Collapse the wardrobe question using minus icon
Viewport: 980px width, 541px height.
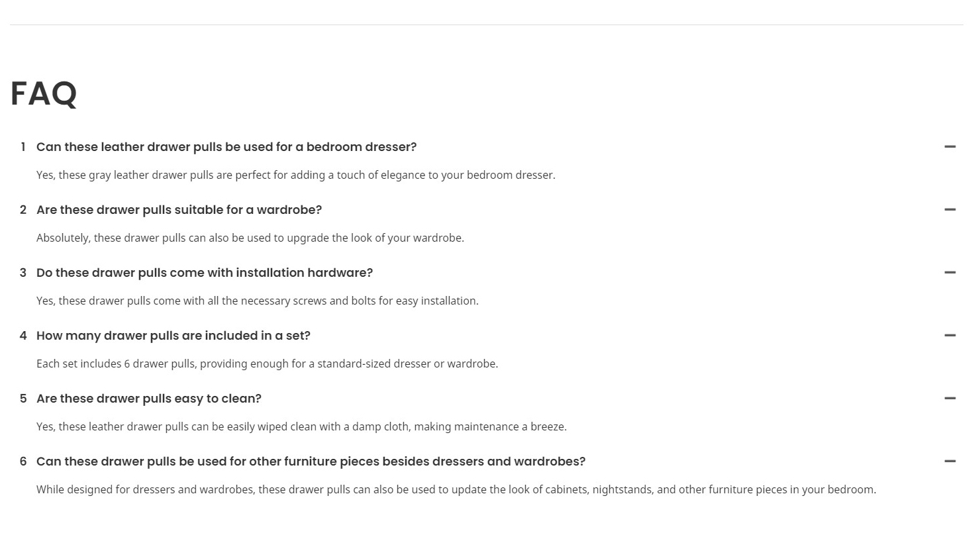pyautogui.click(x=950, y=209)
